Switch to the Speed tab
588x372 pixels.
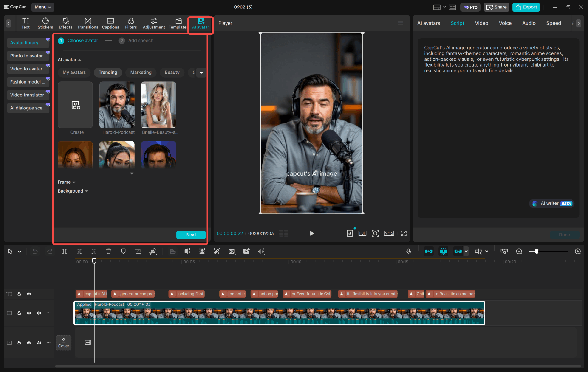(553, 23)
